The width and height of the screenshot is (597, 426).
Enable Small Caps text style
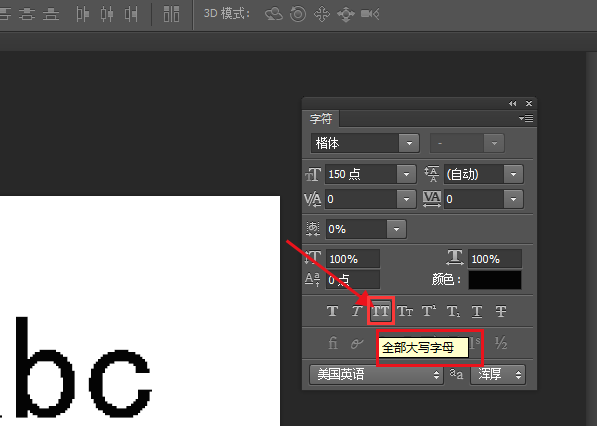(405, 311)
